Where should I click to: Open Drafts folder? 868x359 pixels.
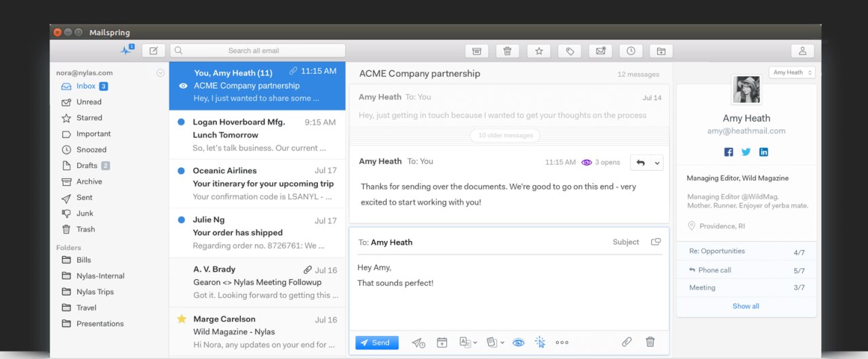pyautogui.click(x=87, y=165)
